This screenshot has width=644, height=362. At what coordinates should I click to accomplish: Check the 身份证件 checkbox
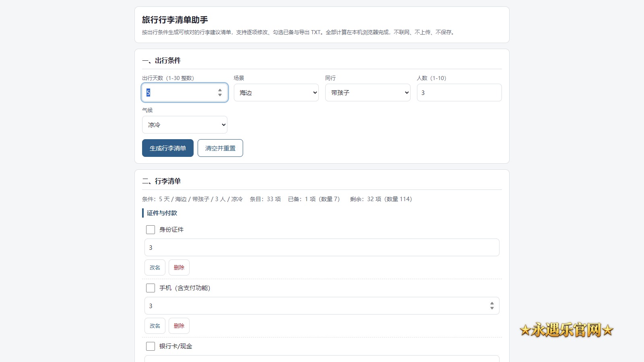pos(151,230)
